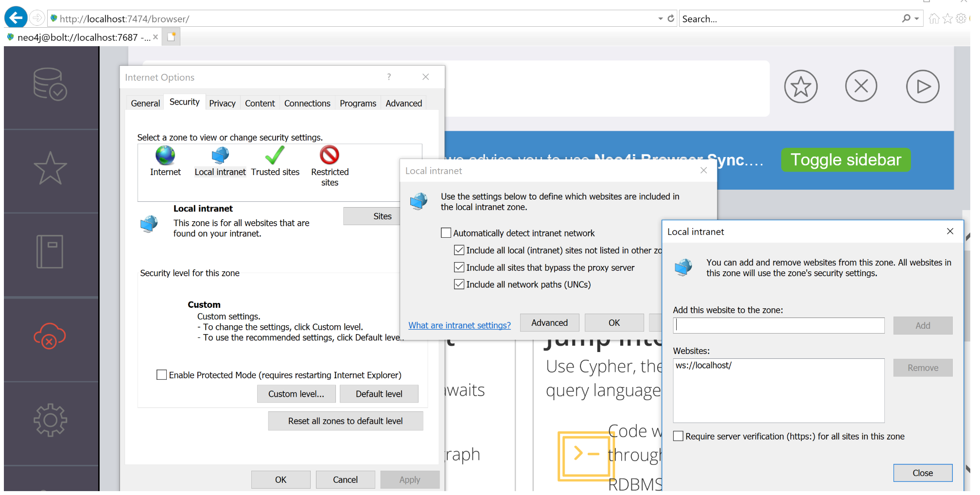Image resolution: width=980 pixels, height=495 pixels.
Task: Enable Protected Mode checkbox
Action: pos(161,375)
